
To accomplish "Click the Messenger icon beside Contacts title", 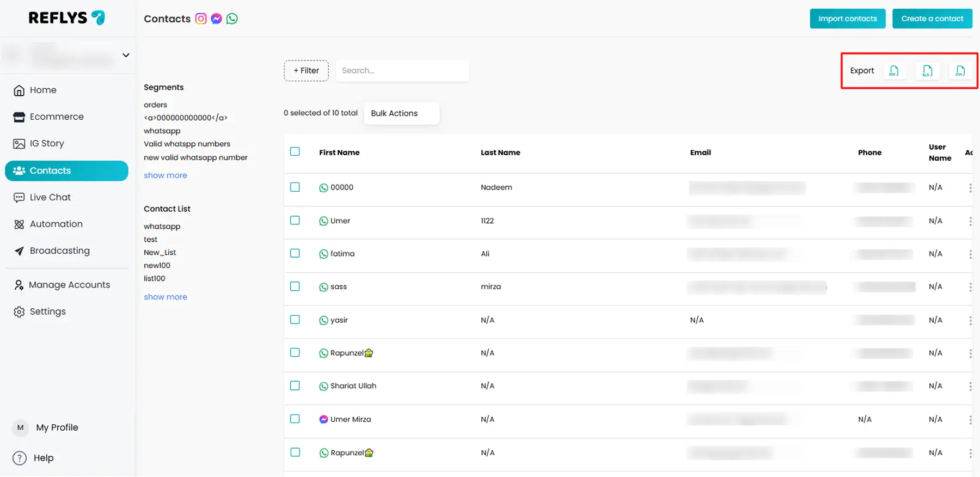I will (x=216, y=19).
